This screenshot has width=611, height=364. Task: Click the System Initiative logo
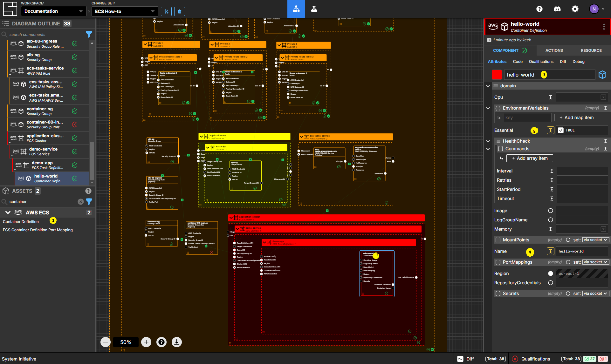10,9
